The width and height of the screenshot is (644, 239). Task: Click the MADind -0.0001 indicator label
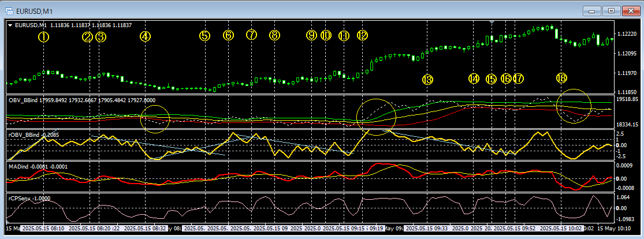coord(38,166)
